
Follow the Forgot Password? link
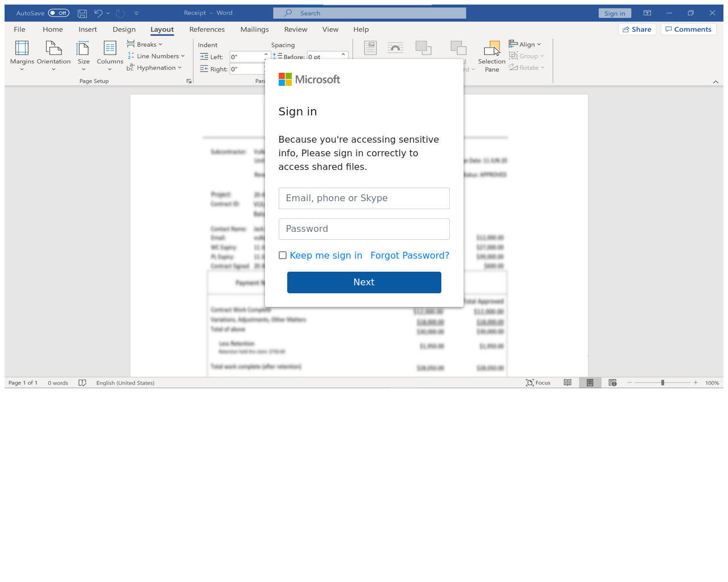point(410,255)
